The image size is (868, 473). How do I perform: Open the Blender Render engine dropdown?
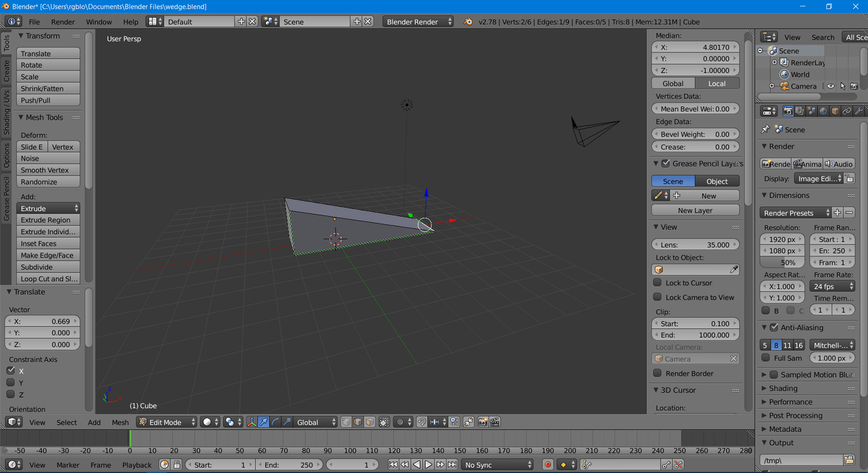point(418,22)
